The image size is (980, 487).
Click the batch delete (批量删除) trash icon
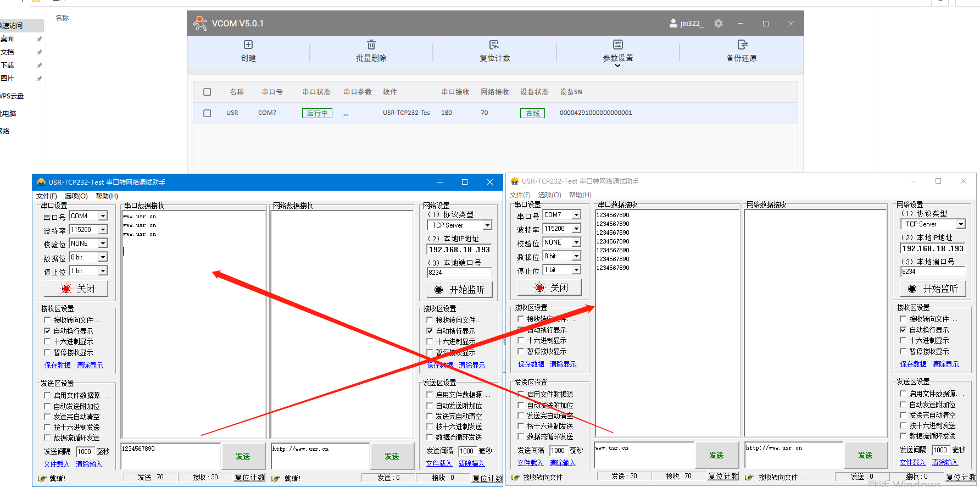(x=371, y=45)
